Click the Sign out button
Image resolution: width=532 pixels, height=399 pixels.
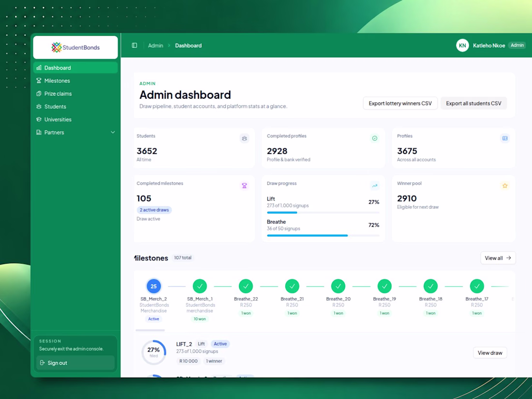[x=75, y=363]
